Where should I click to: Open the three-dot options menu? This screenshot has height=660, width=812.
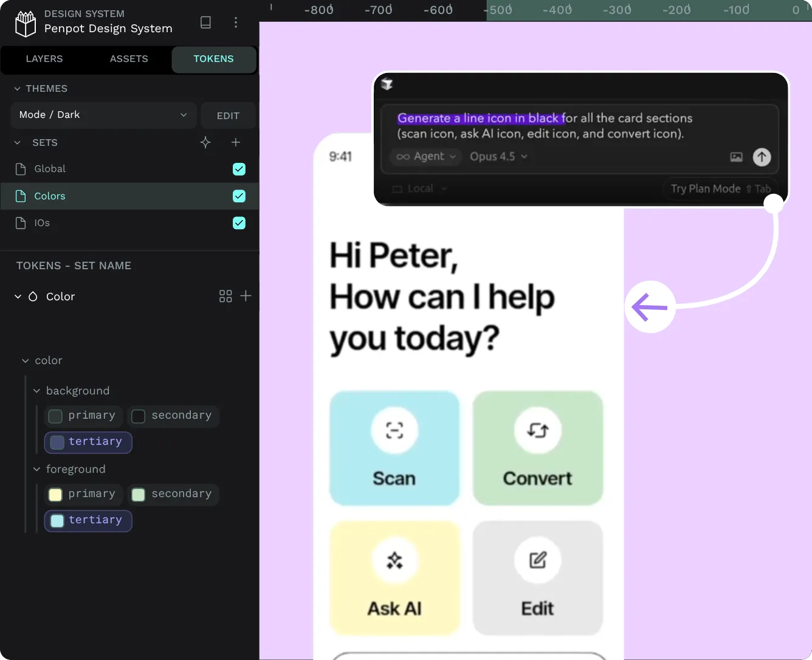(236, 22)
